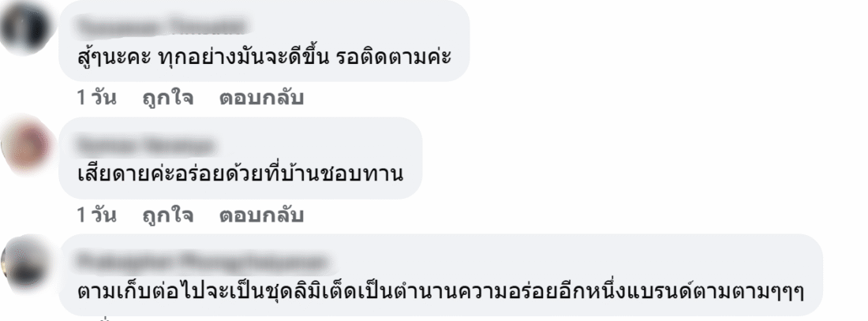This screenshot has height=321, width=868.
Task: Reply to second comment using ตอบกลับ
Action: click(261, 215)
